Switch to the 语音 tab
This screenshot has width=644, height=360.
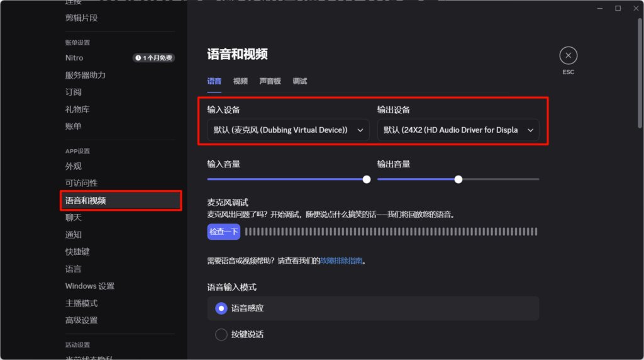pyautogui.click(x=214, y=81)
